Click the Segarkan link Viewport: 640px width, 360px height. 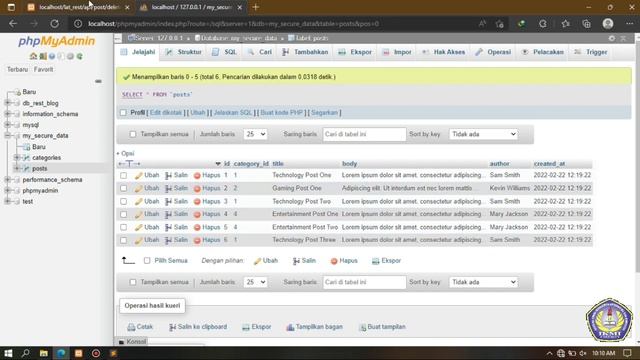pos(324,112)
